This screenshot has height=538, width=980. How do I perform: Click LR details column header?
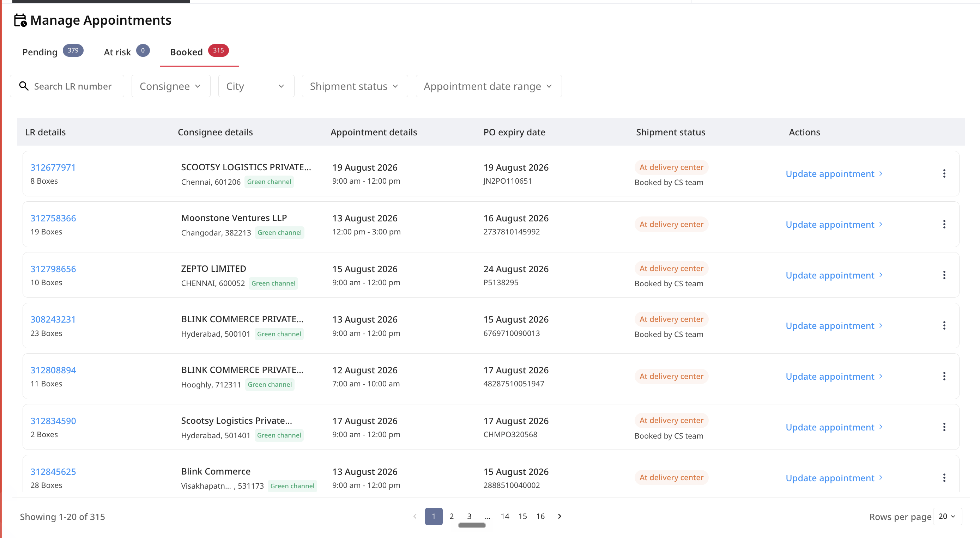(45, 132)
